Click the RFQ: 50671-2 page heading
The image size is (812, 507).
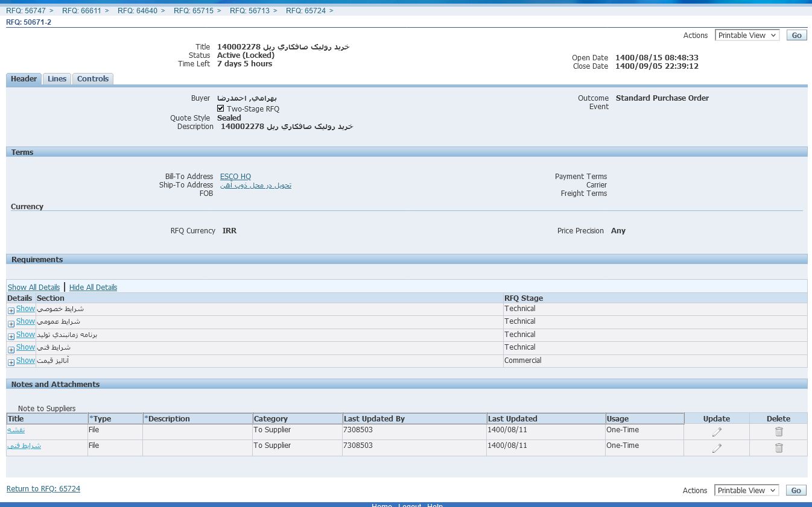(x=29, y=22)
